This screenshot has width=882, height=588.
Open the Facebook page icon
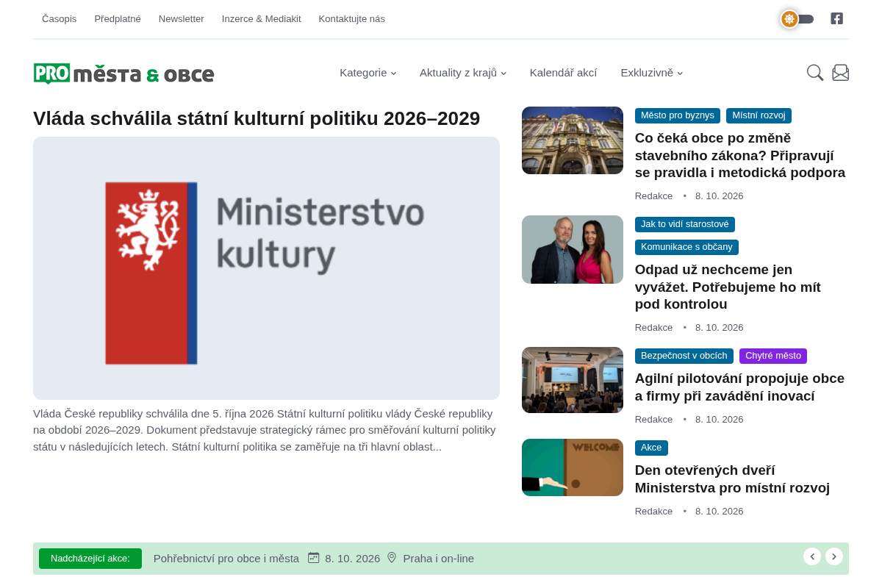[836, 18]
